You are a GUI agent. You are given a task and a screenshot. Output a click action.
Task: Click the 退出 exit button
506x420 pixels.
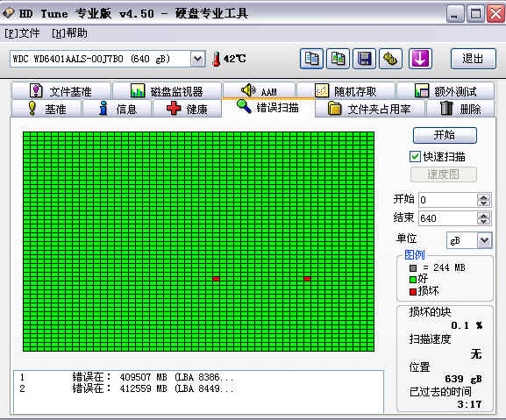click(473, 59)
